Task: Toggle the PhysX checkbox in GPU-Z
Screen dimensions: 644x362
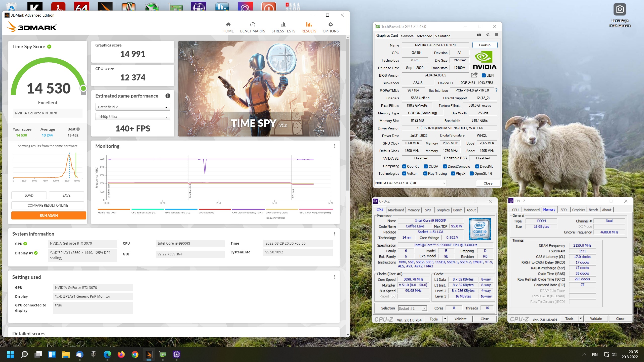Action: pyautogui.click(x=453, y=173)
